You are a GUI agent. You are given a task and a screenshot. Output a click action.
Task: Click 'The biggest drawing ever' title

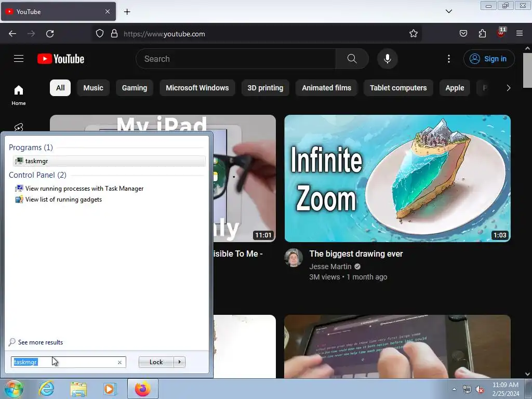356,254
